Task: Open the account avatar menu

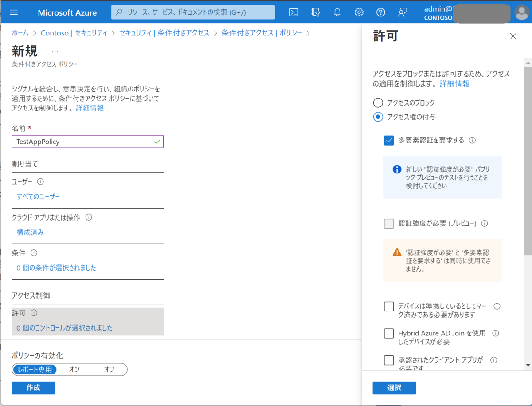Action: coord(521,12)
